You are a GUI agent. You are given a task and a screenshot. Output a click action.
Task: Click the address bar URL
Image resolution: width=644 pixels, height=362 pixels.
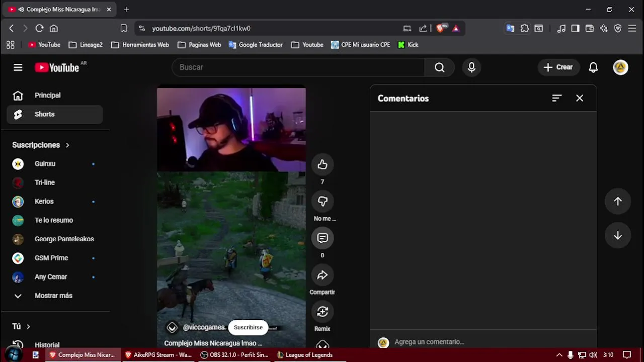coord(201,29)
